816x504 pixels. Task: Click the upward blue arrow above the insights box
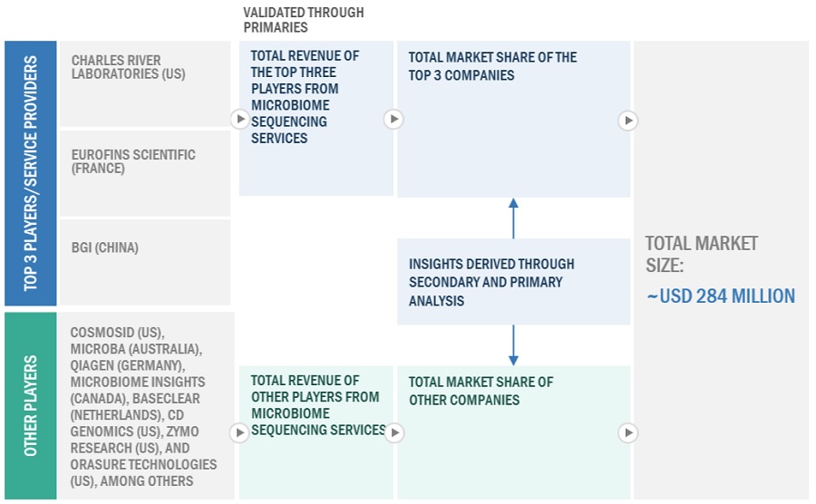pos(513,218)
